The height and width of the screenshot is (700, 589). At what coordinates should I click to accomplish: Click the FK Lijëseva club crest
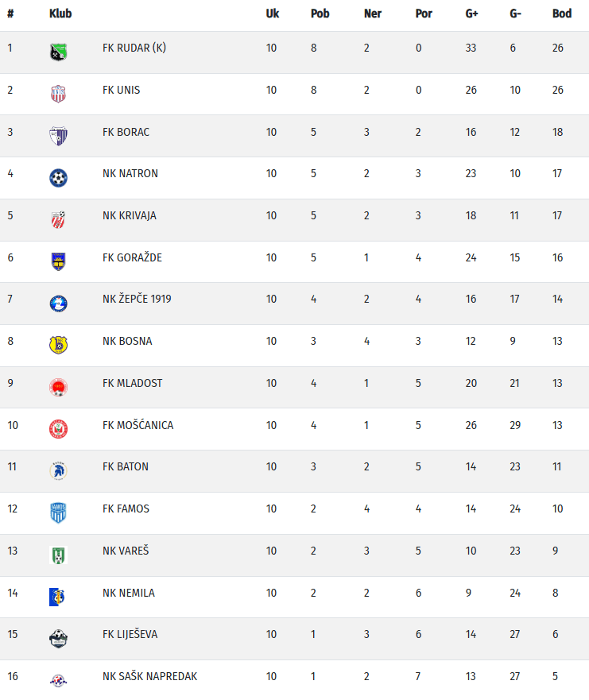(58, 638)
